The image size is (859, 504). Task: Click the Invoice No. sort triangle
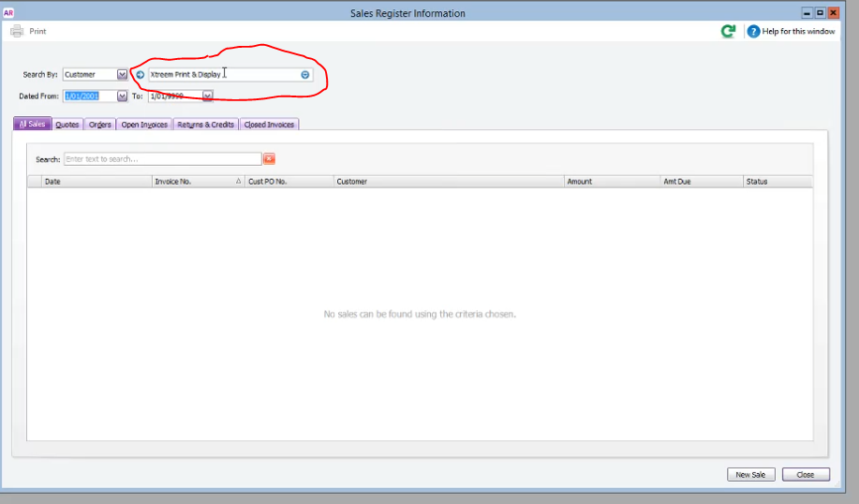(238, 182)
